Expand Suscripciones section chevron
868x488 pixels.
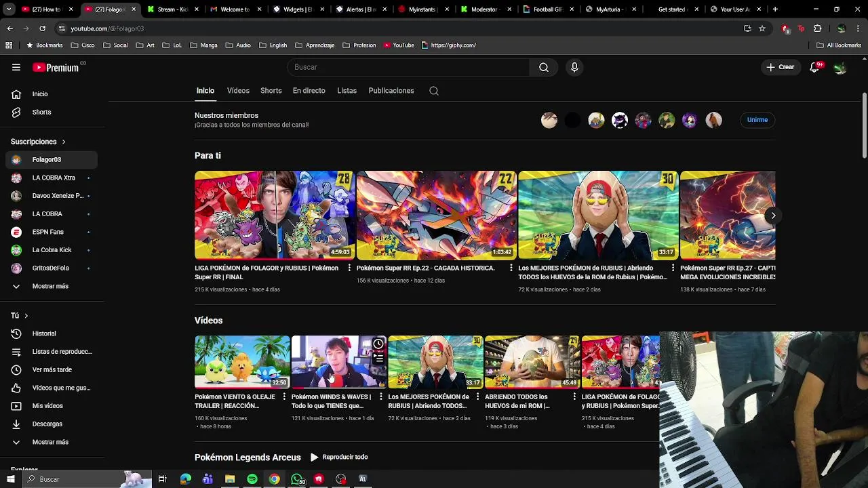[x=64, y=142]
